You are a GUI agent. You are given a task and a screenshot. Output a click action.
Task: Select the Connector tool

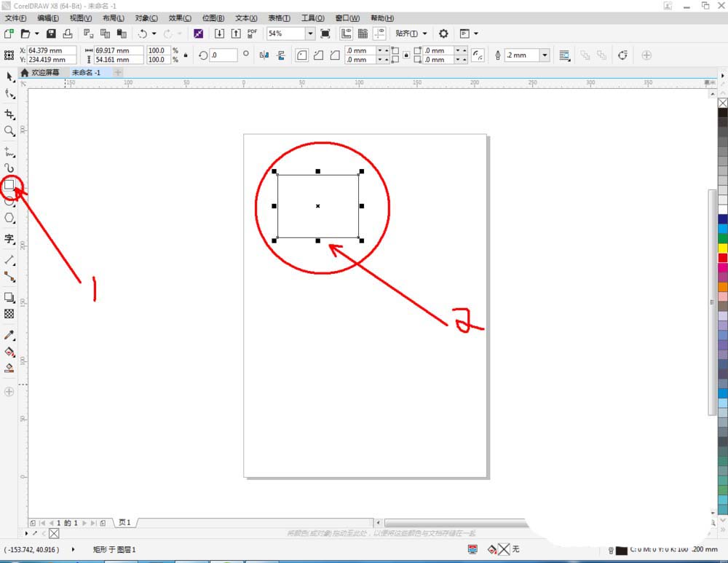coord(9,277)
